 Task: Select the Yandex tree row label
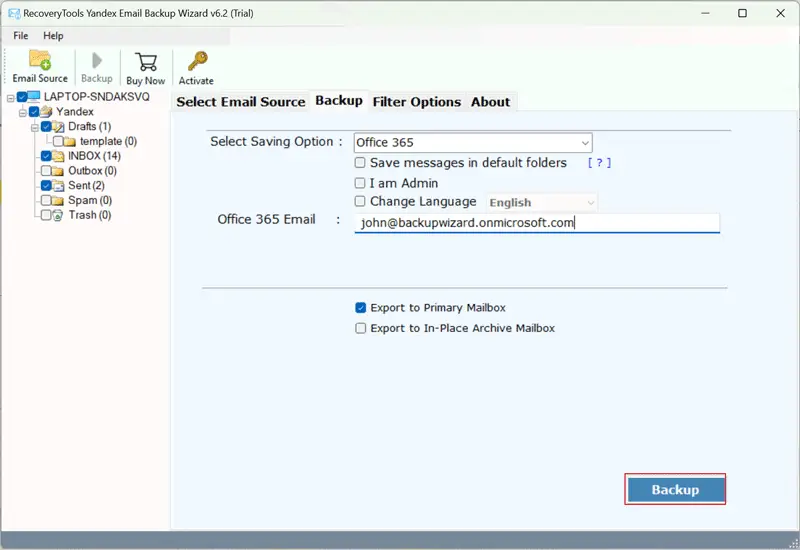point(74,112)
